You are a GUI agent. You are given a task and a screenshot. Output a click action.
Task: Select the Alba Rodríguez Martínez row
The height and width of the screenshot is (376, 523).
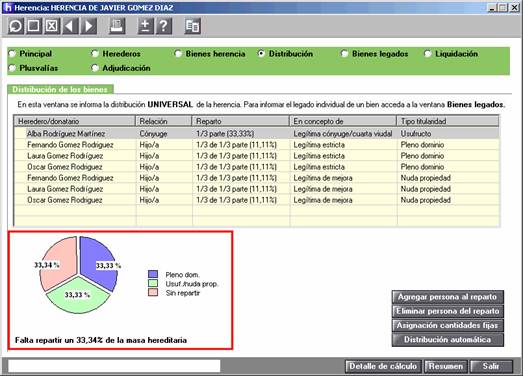(x=257, y=134)
